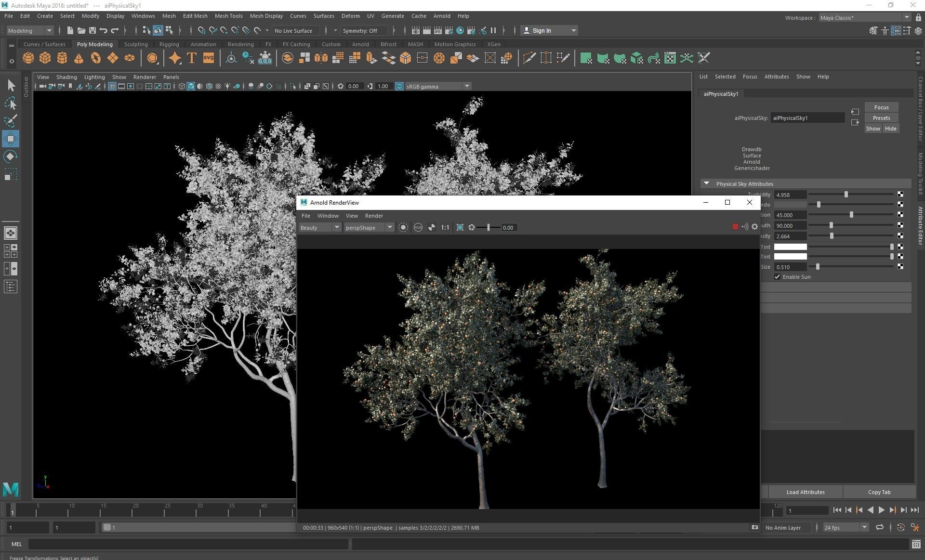925x560 pixels.
Task: Toggle the Attribute Editor sidebar icon
Action: coord(896,31)
